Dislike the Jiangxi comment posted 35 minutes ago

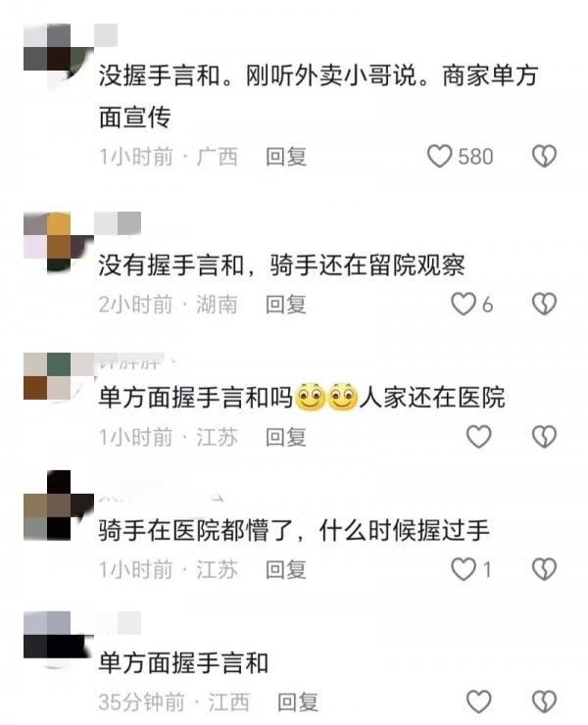(x=544, y=701)
